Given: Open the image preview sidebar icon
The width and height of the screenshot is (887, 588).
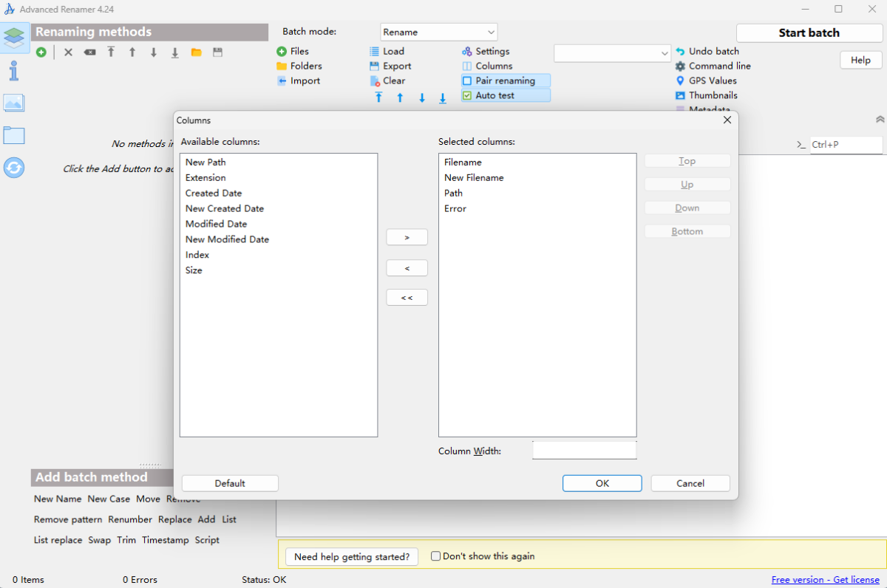Looking at the screenshot, I should [14, 103].
